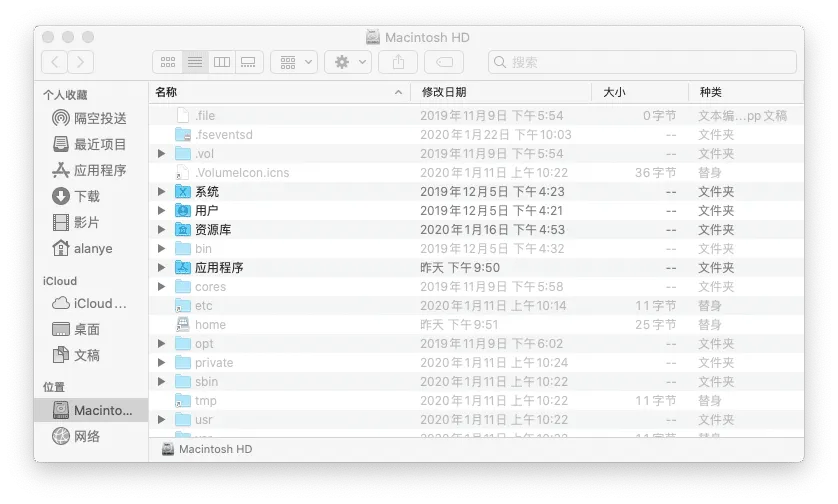Sort by 修改日期 column header
The height and width of the screenshot is (504, 838).
coord(501,92)
